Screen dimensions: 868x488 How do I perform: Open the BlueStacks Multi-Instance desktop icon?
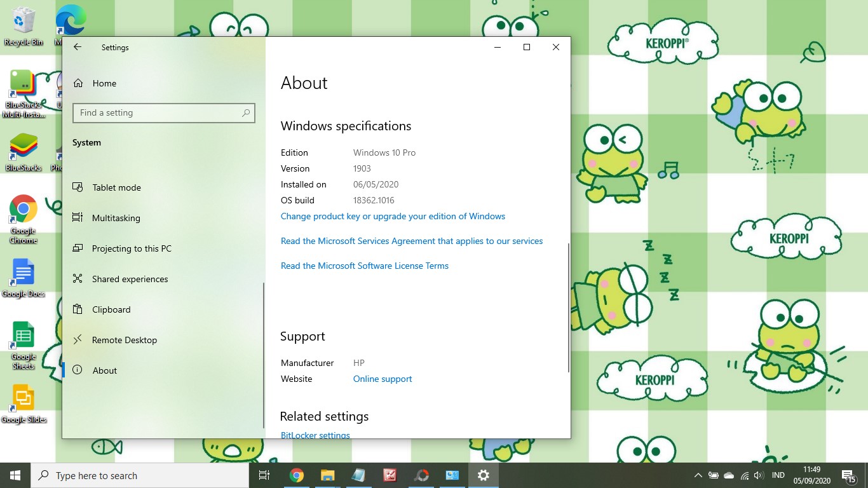pyautogui.click(x=24, y=94)
